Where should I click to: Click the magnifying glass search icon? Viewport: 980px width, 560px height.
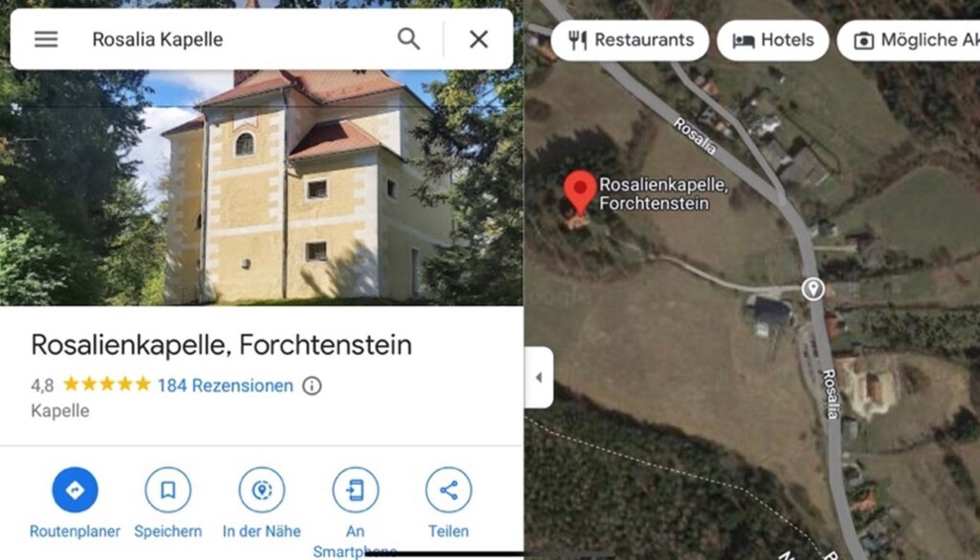tap(409, 39)
